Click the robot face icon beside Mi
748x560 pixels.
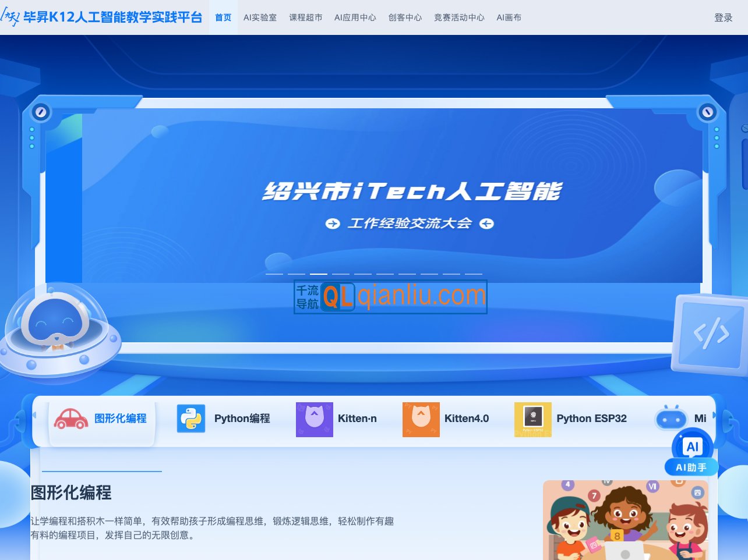pos(670,419)
